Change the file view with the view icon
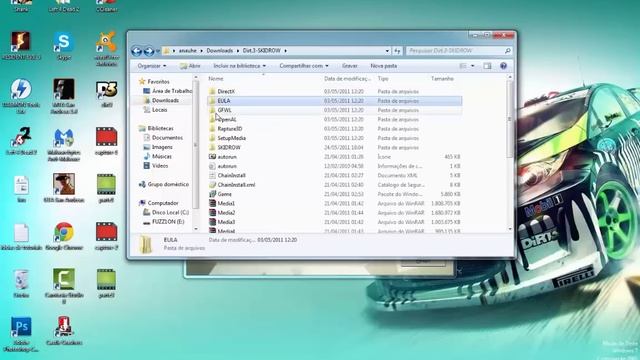Image resolution: width=640 pixels, height=360 pixels. 463,66
